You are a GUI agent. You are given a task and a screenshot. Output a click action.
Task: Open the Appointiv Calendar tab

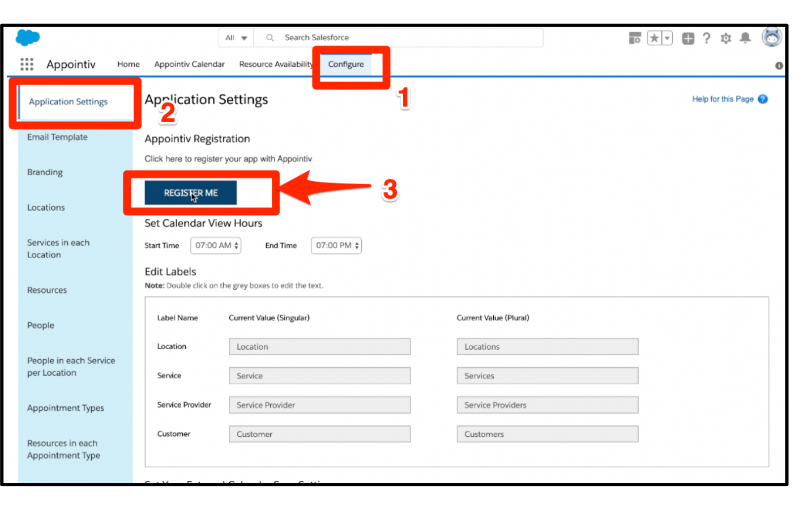(189, 64)
